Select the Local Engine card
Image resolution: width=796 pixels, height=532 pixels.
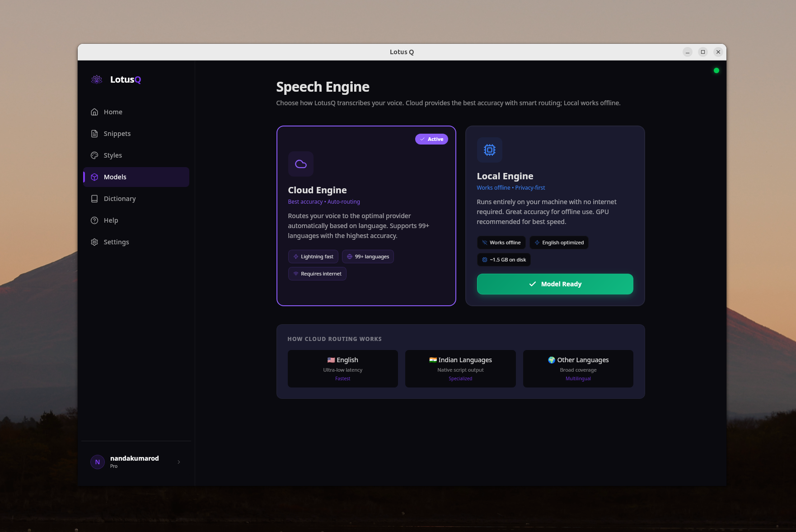pyautogui.click(x=555, y=216)
